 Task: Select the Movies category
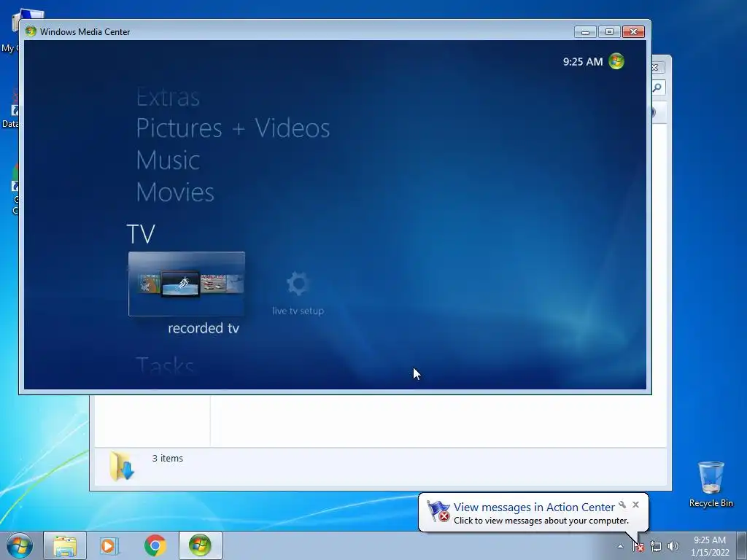click(x=175, y=192)
